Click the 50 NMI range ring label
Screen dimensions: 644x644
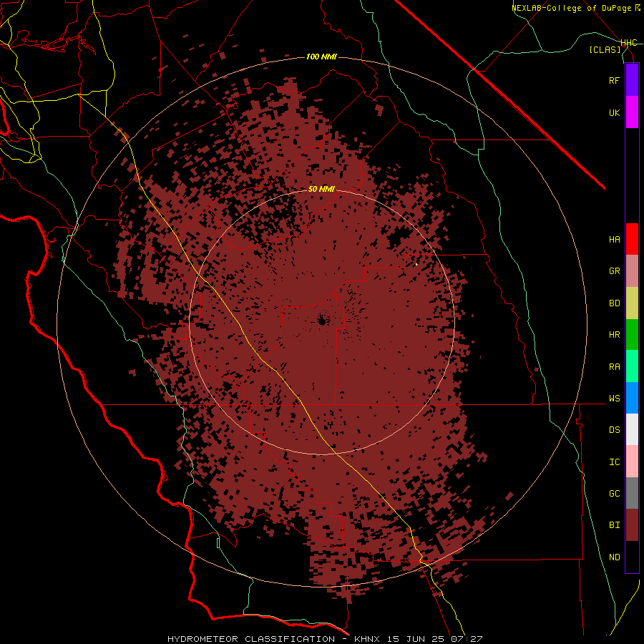point(321,189)
